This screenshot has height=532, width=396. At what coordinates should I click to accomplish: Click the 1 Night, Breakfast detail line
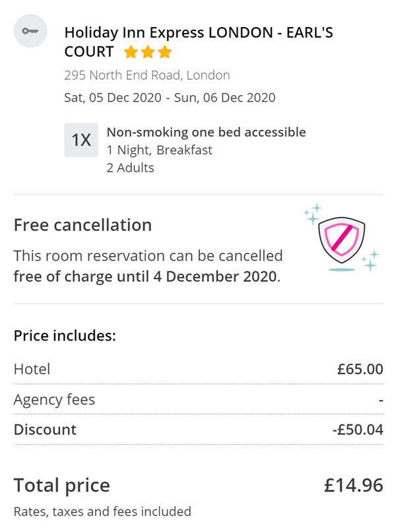coord(160,150)
